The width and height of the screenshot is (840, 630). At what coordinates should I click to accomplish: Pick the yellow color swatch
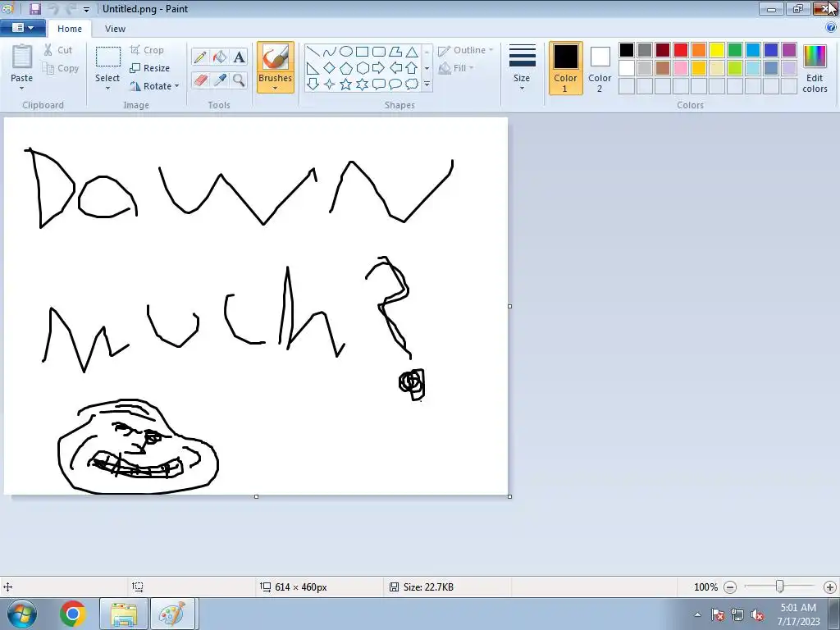click(717, 50)
